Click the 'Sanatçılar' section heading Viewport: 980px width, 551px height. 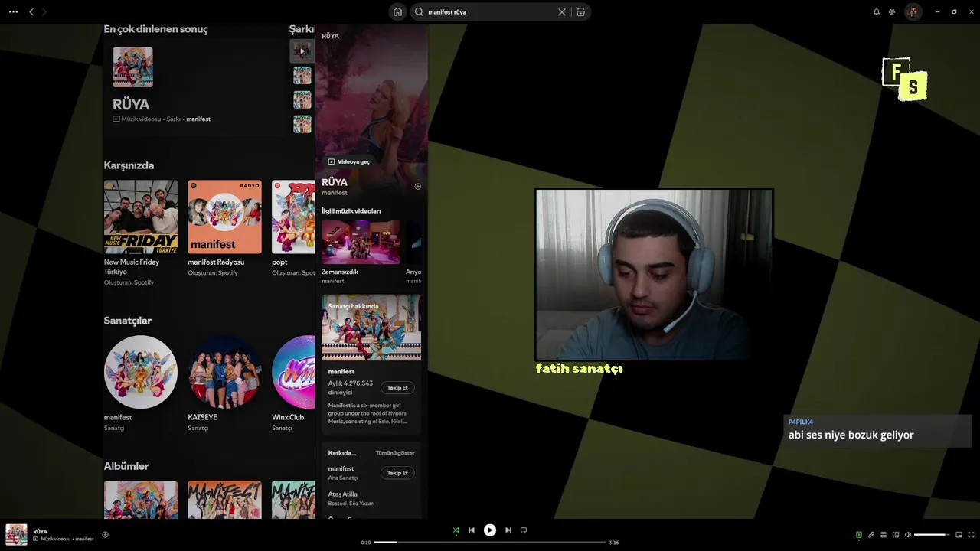pos(127,321)
